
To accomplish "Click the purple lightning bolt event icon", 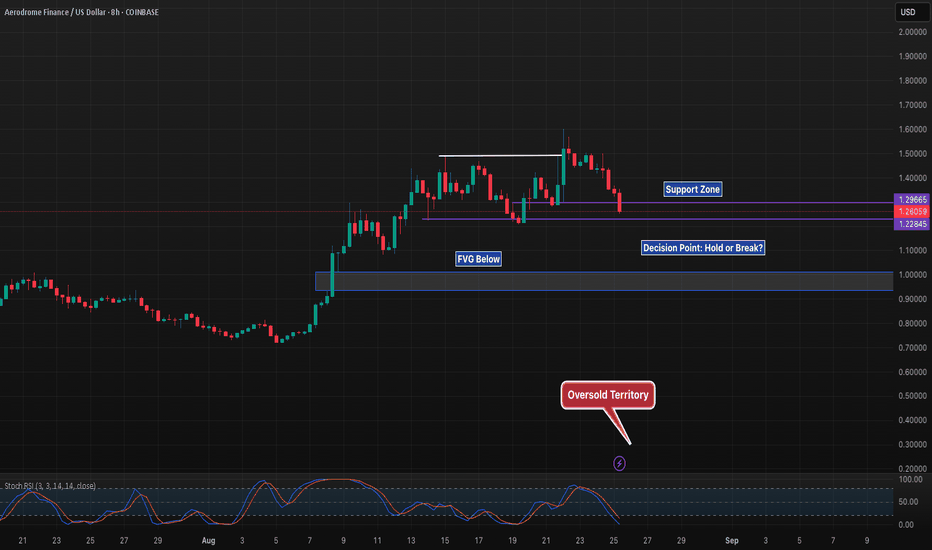I will [619, 463].
